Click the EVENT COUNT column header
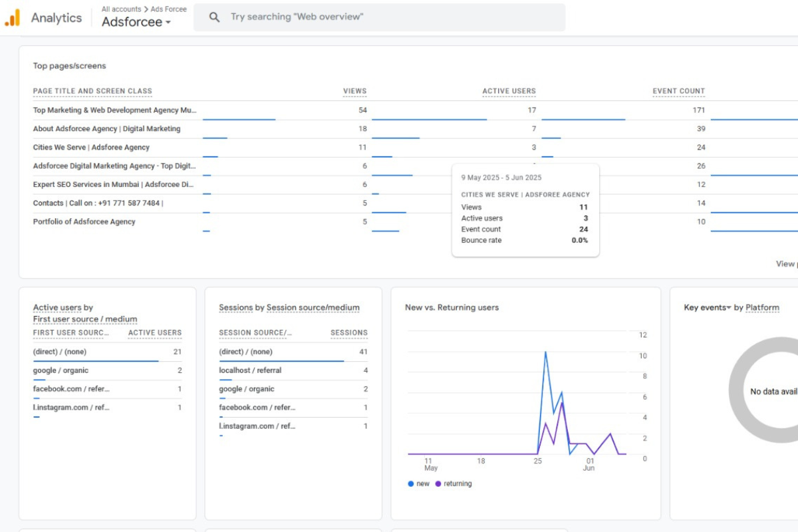This screenshot has height=532, width=798. [679, 91]
